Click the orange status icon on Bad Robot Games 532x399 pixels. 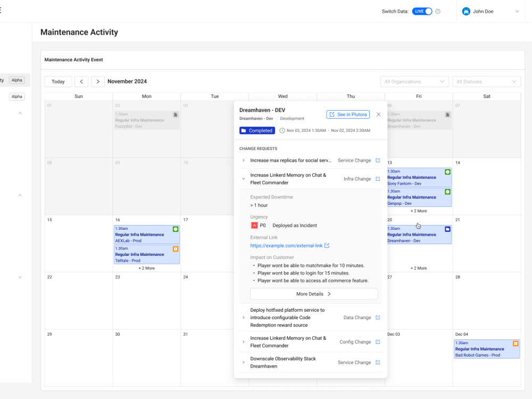point(516,344)
